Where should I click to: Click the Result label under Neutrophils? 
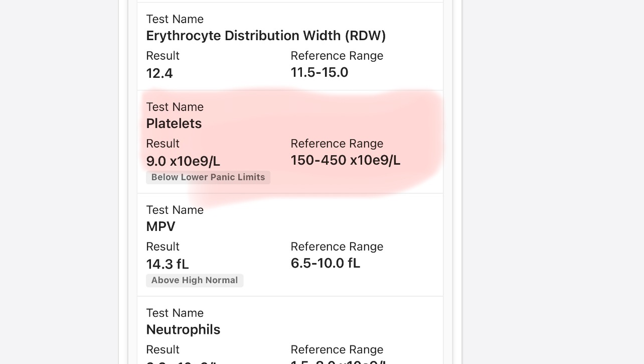point(163,349)
